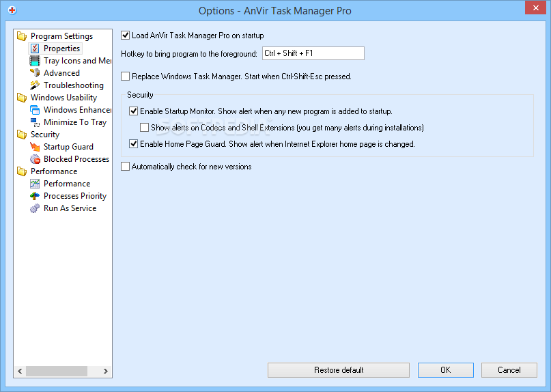Image resolution: width=551 pixels, height=392 pixels.
Task: Click the Performance chart icon
Action: click(x=35, y=184)
